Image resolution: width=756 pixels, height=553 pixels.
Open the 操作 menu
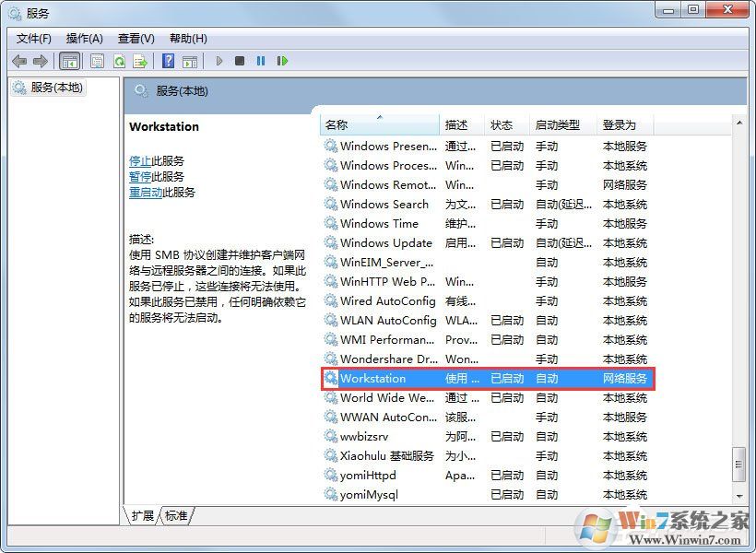(85, 38)
